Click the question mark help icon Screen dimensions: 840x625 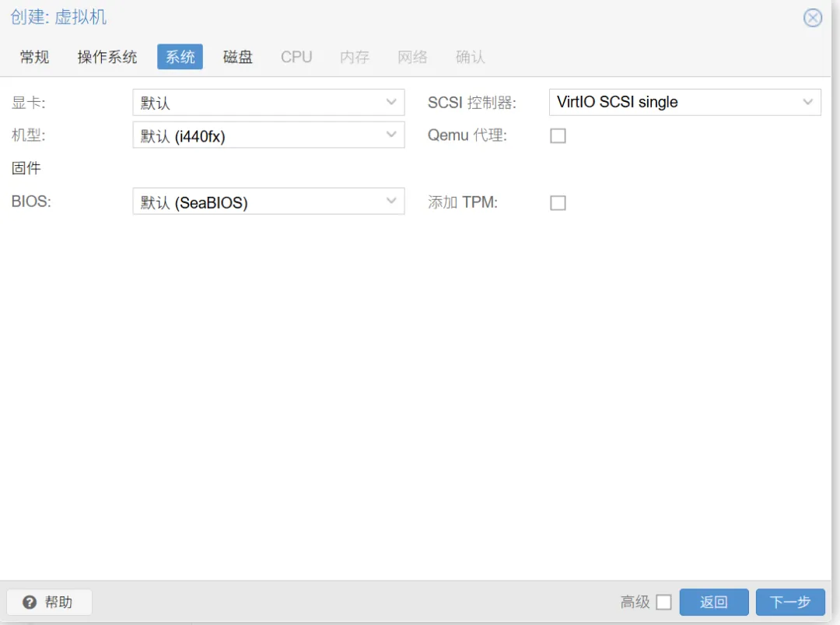[30, 602]
